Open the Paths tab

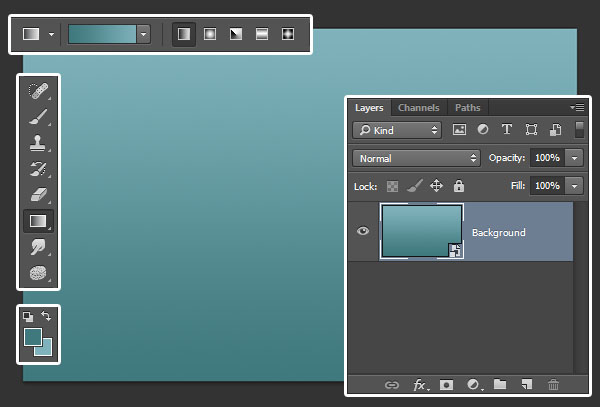(x=467, y=107)
